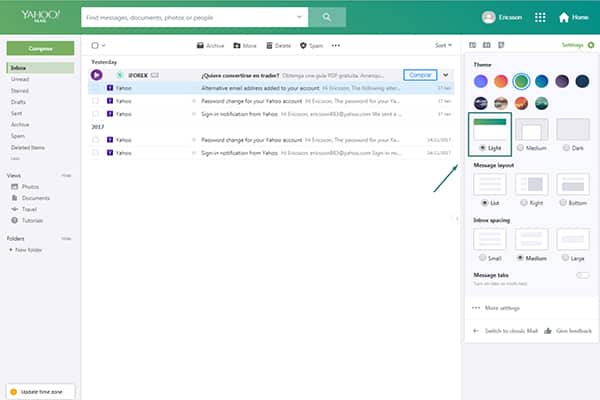Check the Alternative email address message checkbox

click(x=95, y=88)
